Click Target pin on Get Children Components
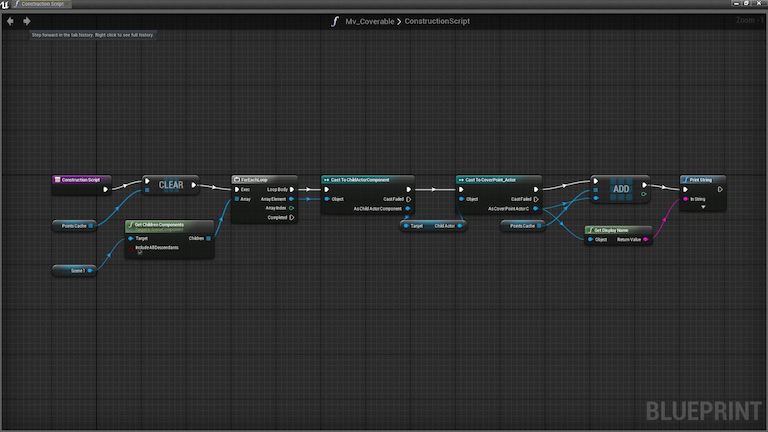768x432 pixels. point(131,239)
